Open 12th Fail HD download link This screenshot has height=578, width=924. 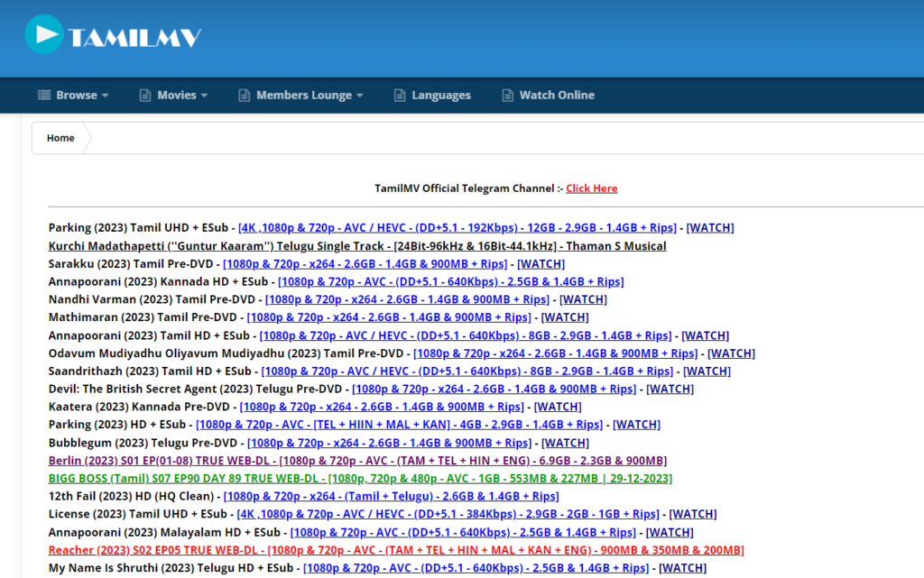click(392, 496)
